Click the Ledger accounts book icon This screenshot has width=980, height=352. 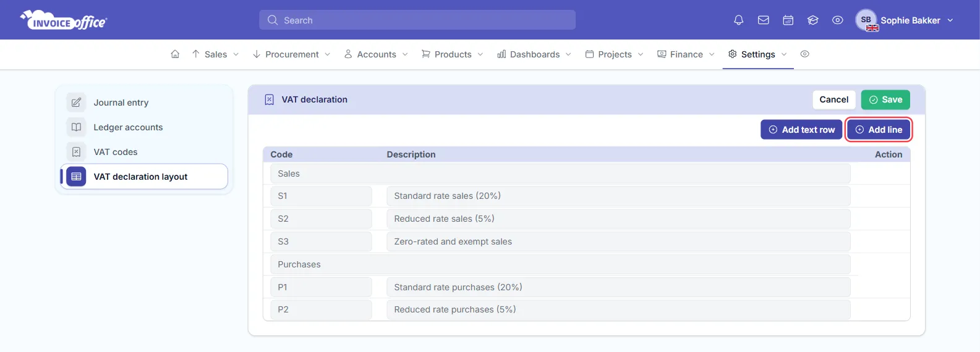pos(76,127)
